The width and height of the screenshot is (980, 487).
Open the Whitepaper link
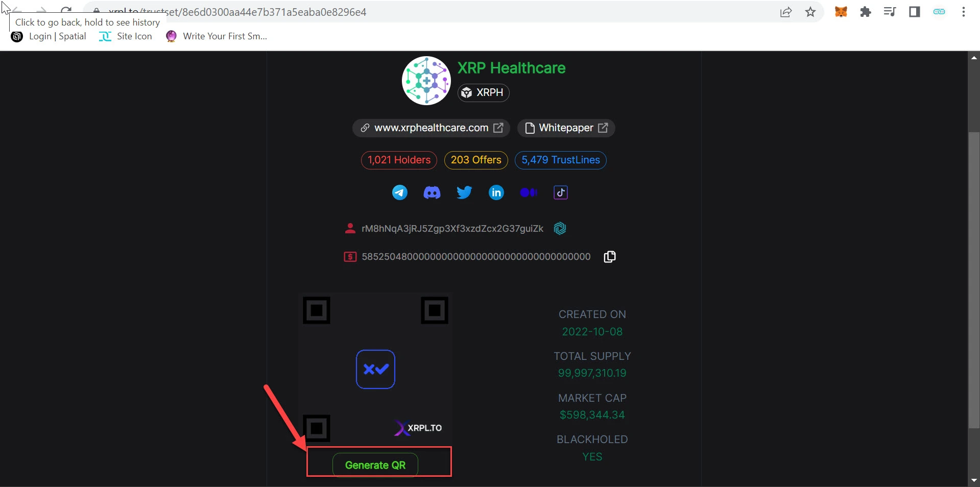[566, 128]
